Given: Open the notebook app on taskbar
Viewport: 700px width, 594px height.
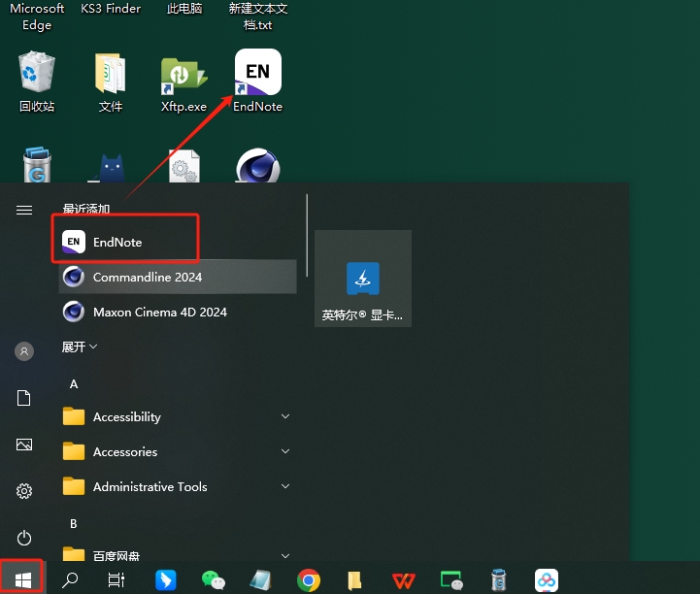Looking at the screenshot, I should pyautogui.click(x=260, y=580).
